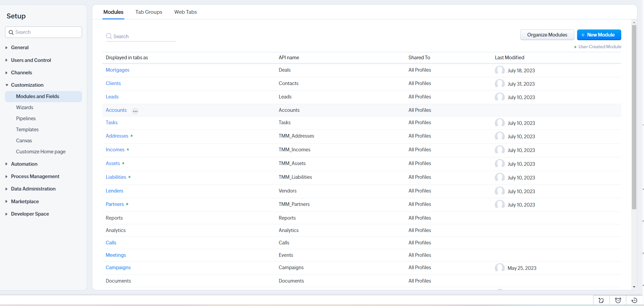Open the alarm clock reminders icon
This screenshot has width=644, height=306.
coord(618,300)
